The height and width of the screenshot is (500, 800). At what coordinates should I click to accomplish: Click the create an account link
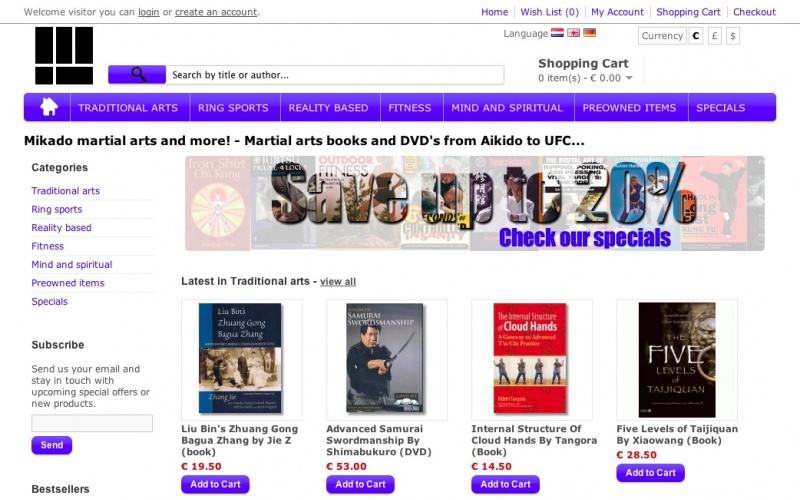coord(216,12)
